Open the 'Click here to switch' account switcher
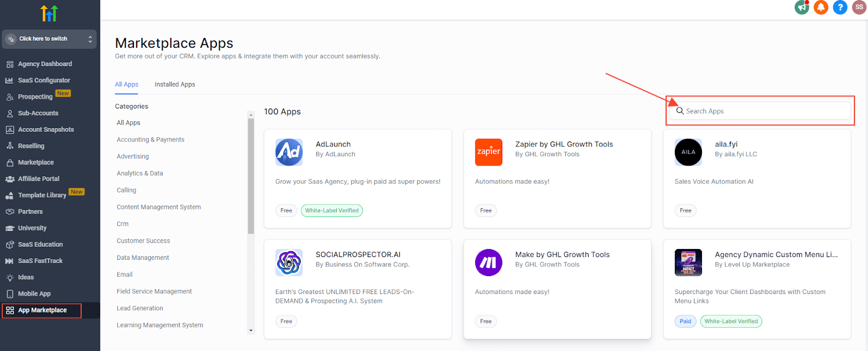 49,39
